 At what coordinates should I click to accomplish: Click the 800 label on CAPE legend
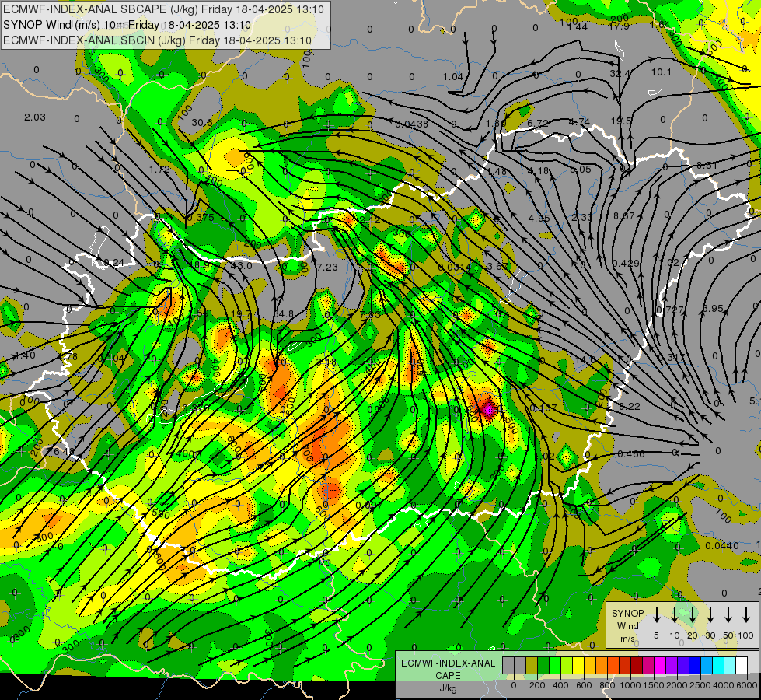tap(607, 685)
